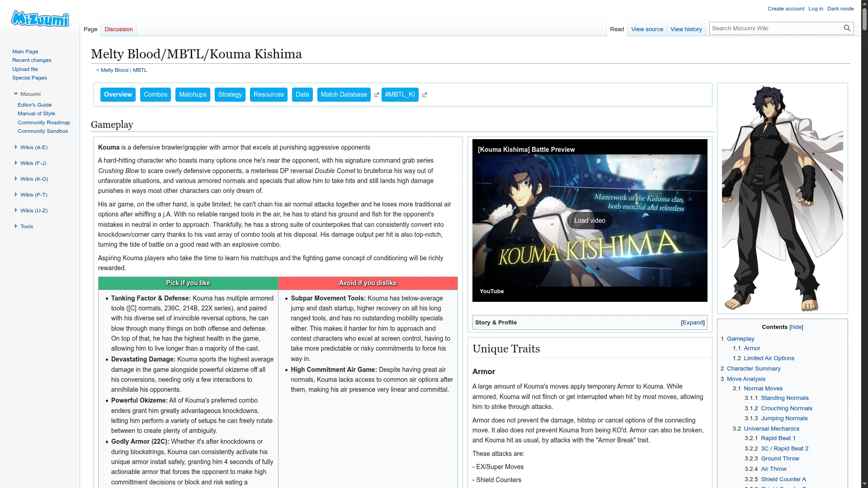Click the Mizuumi wiki logo

40,19
